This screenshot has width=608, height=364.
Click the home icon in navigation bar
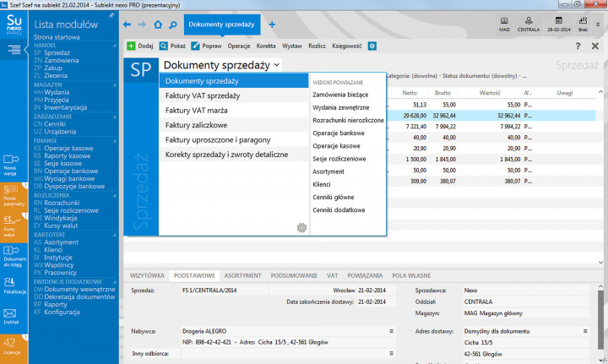click(157, 24)
